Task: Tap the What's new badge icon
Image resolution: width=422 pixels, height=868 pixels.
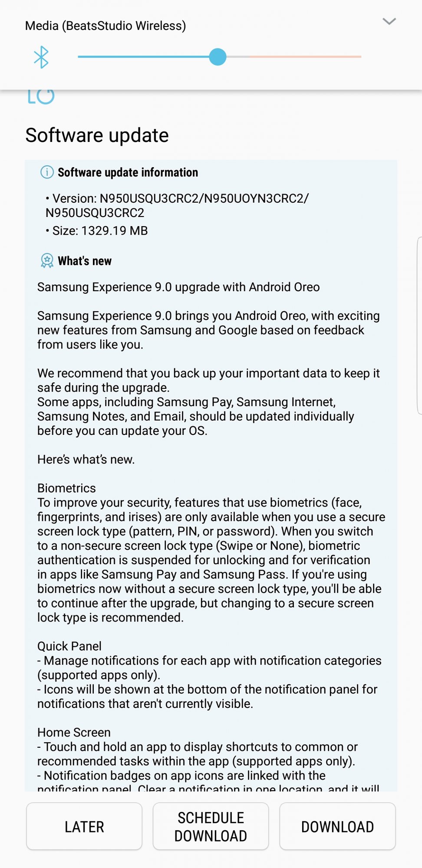Action: click(x=47, y=261)
